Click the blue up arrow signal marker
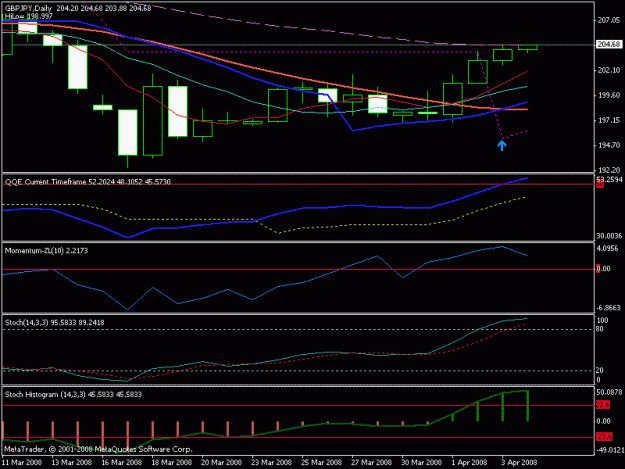Viewport: 625px width, 469px height. [x=502, y=145]
